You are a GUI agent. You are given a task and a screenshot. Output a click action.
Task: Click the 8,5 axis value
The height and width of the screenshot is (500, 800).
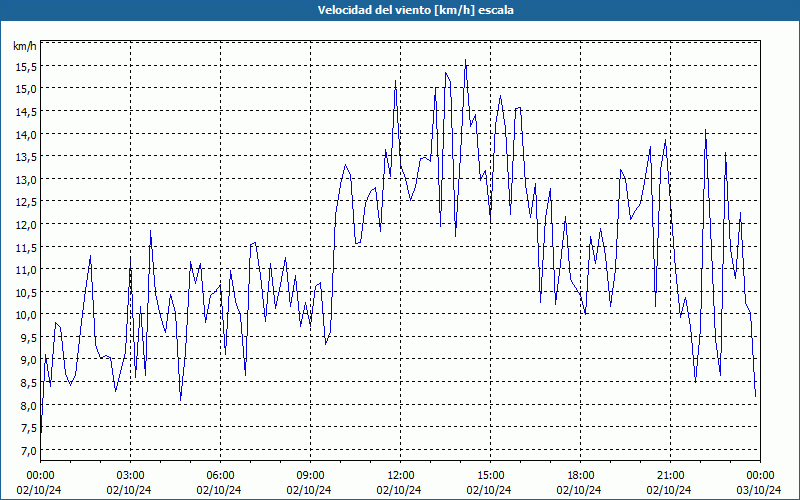click(x=29, y=382)
